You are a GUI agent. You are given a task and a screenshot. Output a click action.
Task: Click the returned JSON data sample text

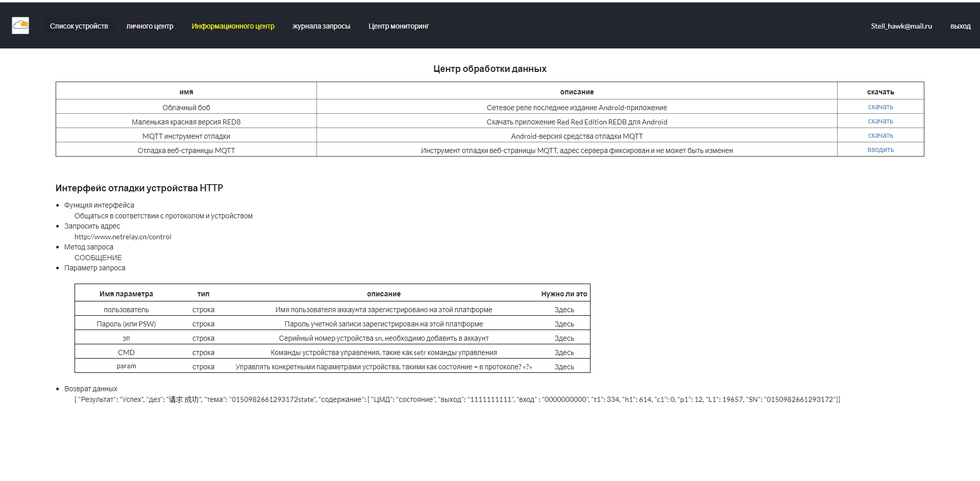click(457, 399)
